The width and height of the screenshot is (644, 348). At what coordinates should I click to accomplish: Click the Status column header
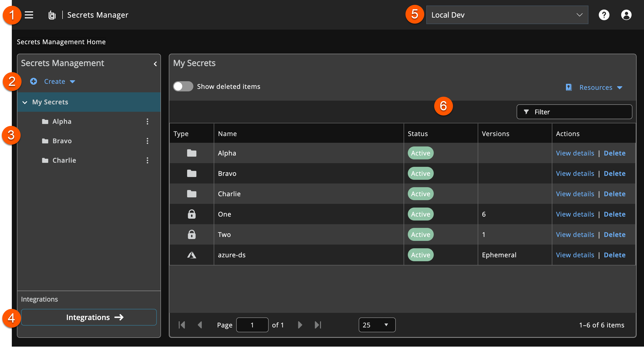coord(440,134)
